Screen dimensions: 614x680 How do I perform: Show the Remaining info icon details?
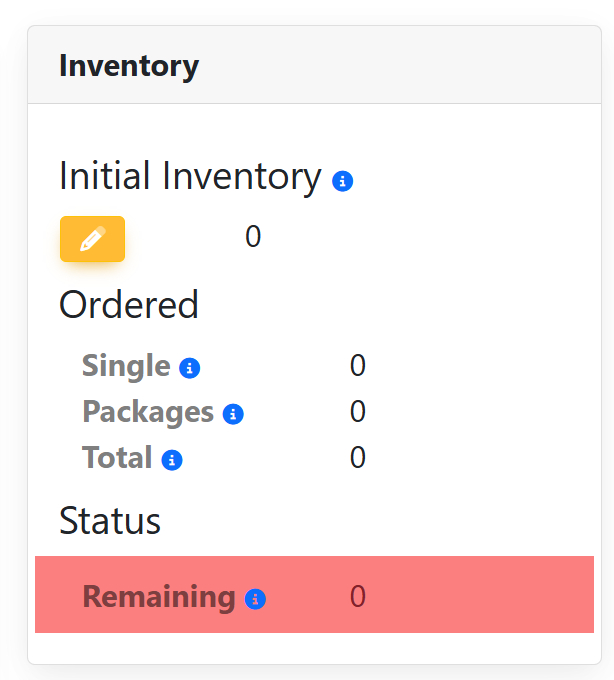[255, 599]
